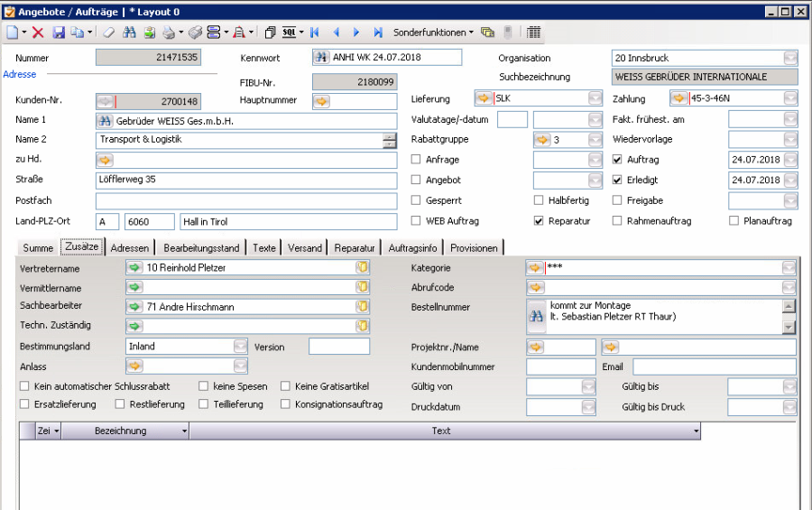Expand the Bestimmungsland dropdown
The height and width of the screenshot is (510, 812).
240,347
